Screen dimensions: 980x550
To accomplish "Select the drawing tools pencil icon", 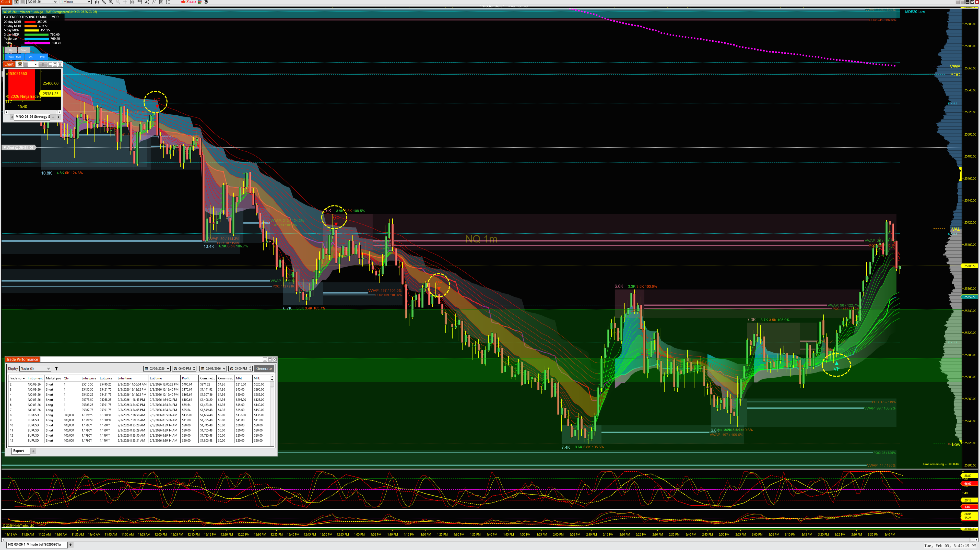I will point(104,2).
